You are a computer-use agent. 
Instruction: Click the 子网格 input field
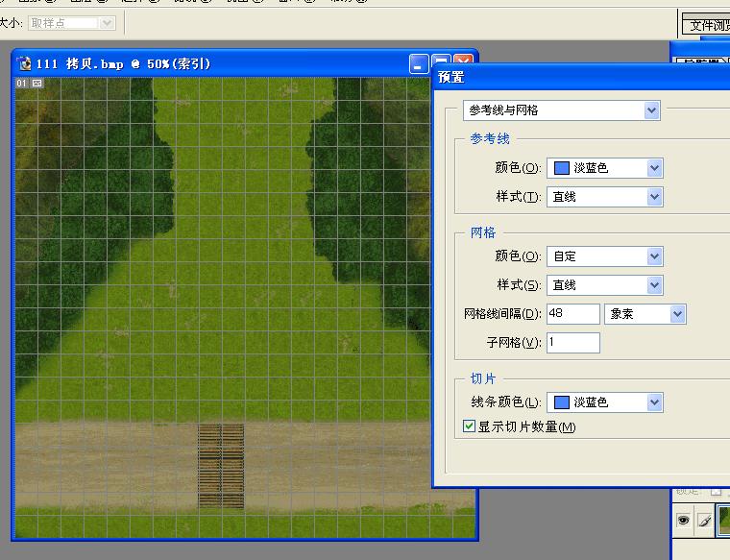click(x=572, y=343)
